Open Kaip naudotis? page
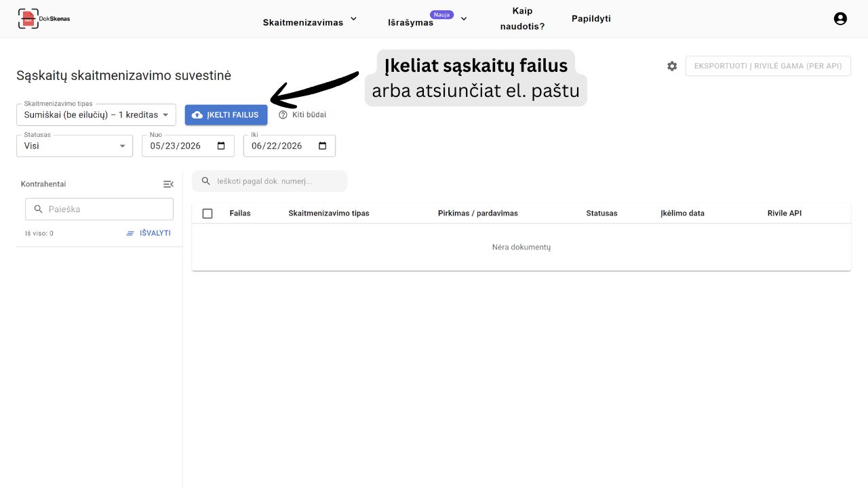 [522, 19]
